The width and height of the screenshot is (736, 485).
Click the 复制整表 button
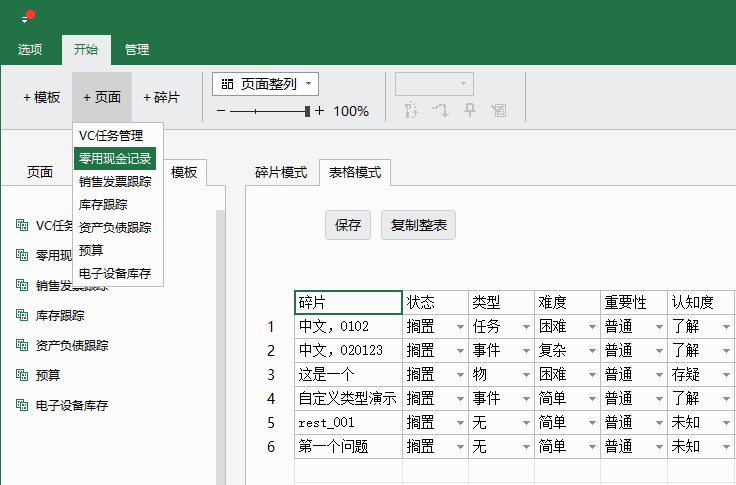pyautogui.click(x=418, y=225)
